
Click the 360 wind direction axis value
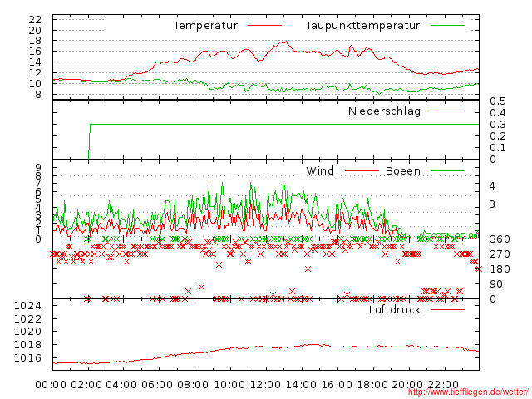(500, 239)
